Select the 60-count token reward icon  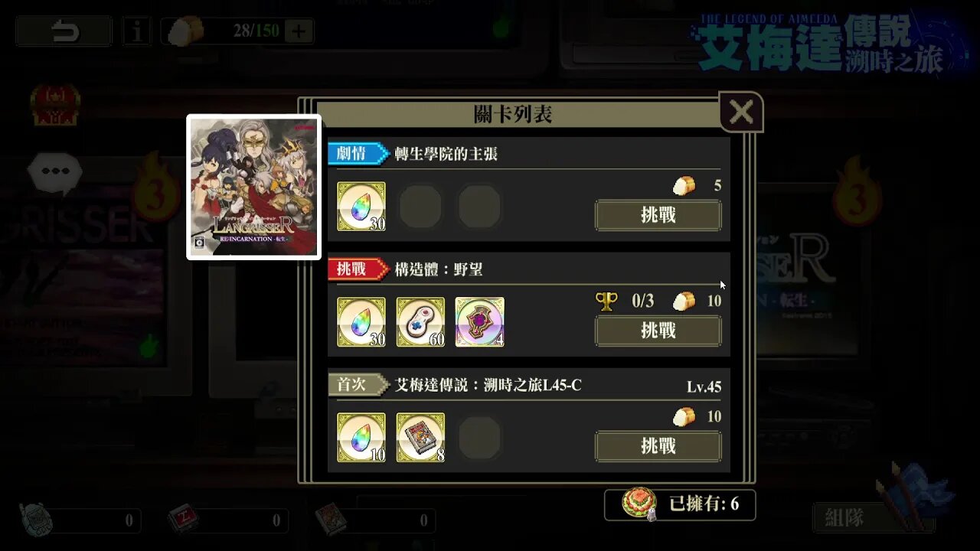[420, 322]
